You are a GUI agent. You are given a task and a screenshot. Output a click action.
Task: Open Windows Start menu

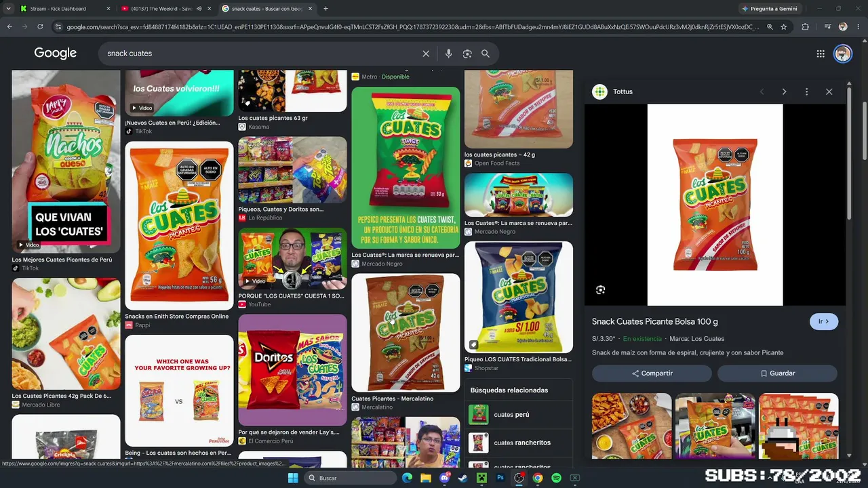292,478
